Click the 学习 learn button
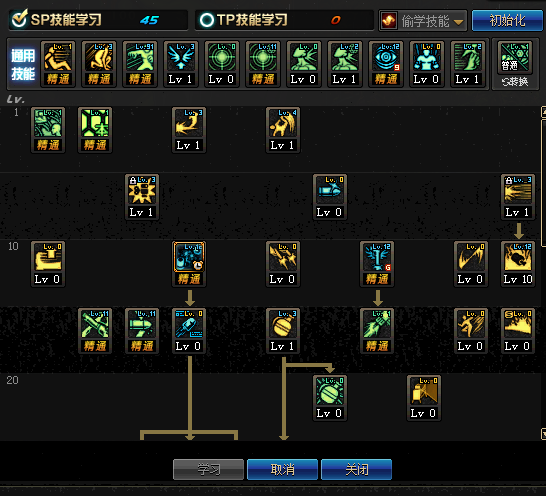 click(208, 469)
